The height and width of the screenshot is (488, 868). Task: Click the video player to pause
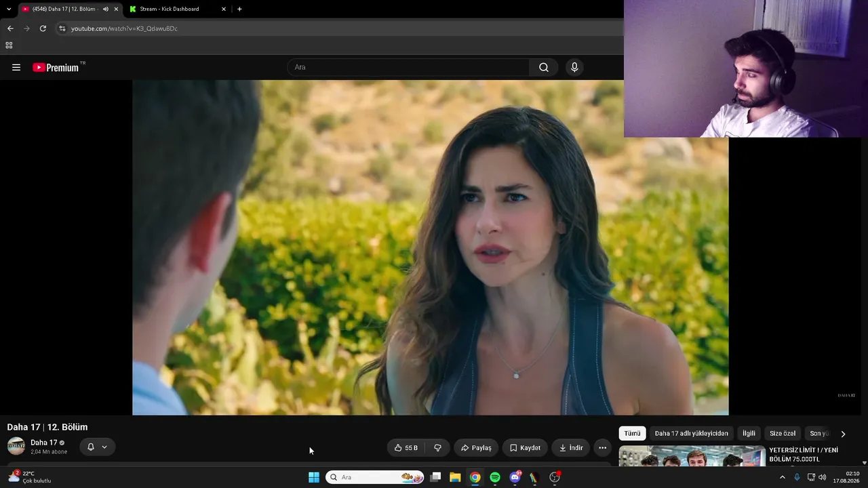(431, 247)
